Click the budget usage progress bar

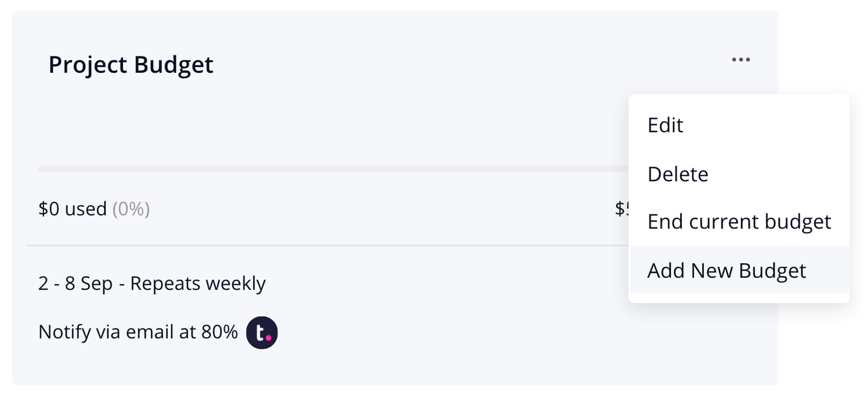point(325,168)
